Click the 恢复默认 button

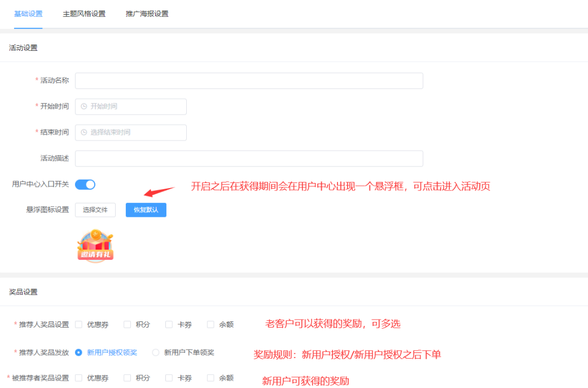tap(146, 210)
